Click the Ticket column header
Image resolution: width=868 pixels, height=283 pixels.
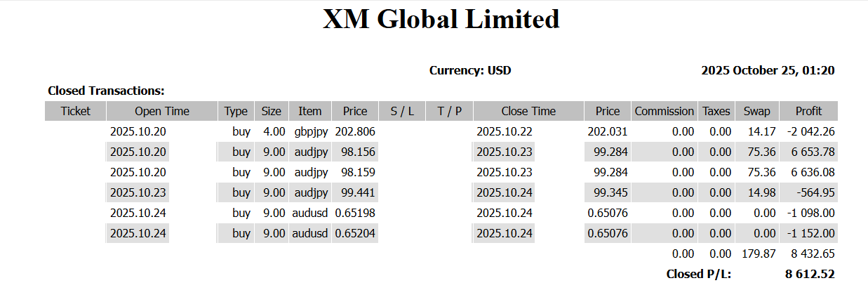click(76, 111)
